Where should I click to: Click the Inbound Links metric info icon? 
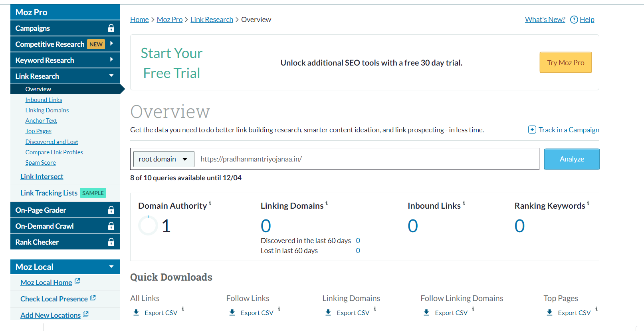click(x=464, y=203)
